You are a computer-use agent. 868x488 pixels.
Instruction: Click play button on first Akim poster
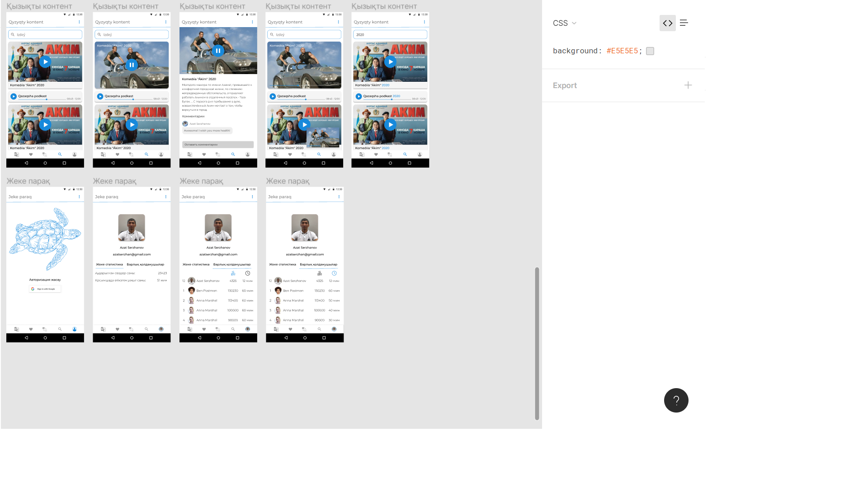tap(45, 62)
